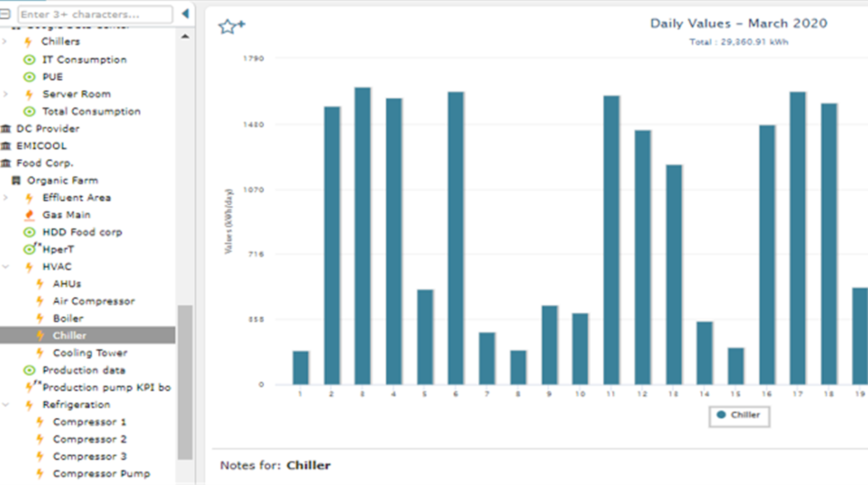Click the Boiler lightning bolt icon
This screenshot has width=868, height=485.
pyautogui.click(x=40, y=318)
